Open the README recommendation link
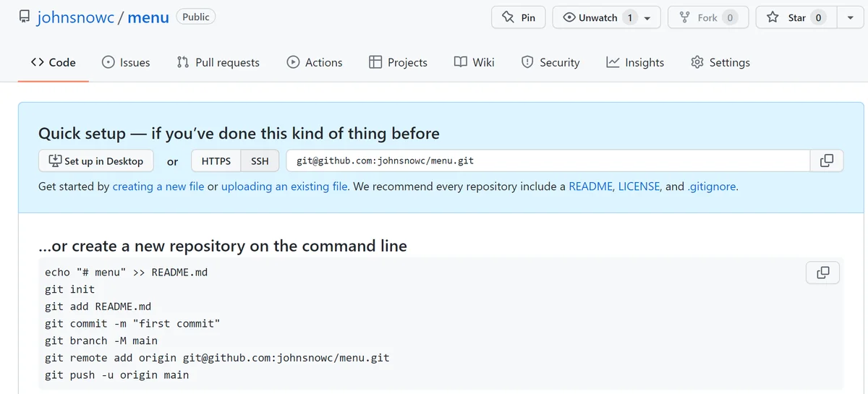This screenshot has height=394, width=868. click(590, 187)
